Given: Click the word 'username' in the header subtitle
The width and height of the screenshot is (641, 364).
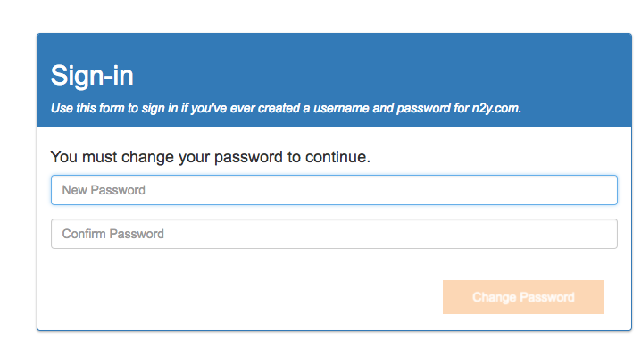Looking at the screenshot, I should [330, 109].
